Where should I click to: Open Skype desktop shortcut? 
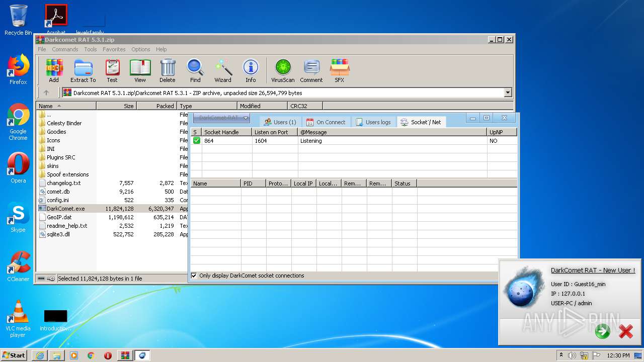coord(18,217)
